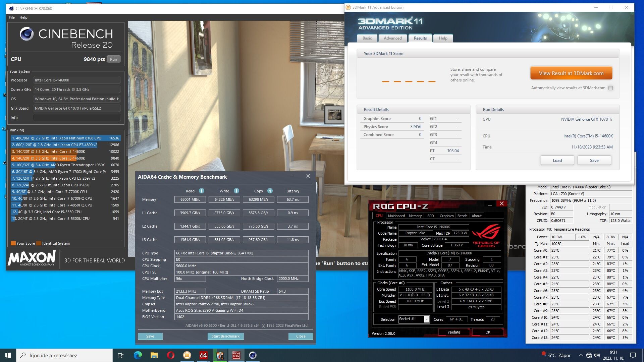Click the Memory Latency value 63.7 ns
644x362 pixels.
(x=292, y=199)
